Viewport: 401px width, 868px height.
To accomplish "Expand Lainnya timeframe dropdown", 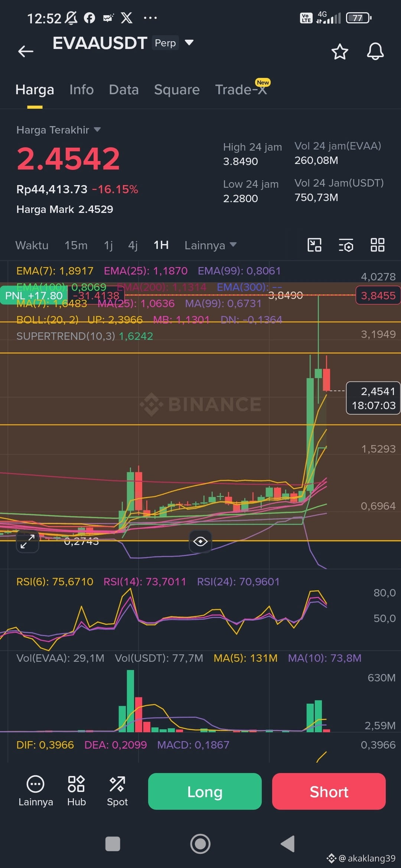I will pos(211,245).
